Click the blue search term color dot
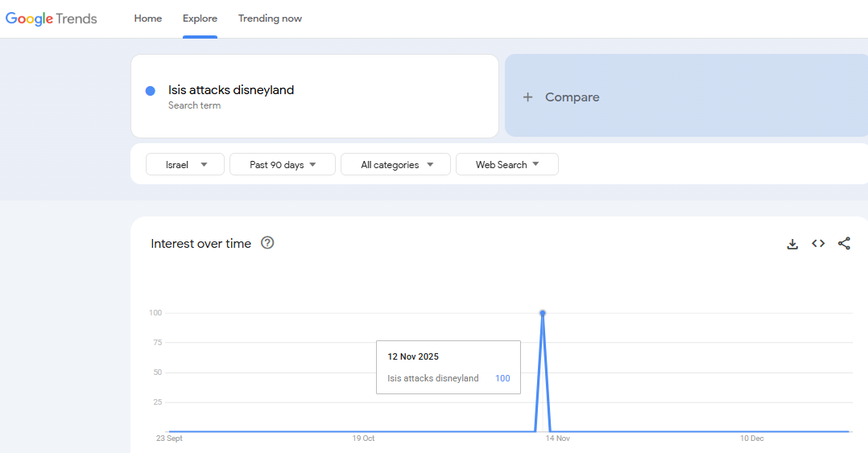Viewport: 868px width, 453px height. tap(151, 91)
